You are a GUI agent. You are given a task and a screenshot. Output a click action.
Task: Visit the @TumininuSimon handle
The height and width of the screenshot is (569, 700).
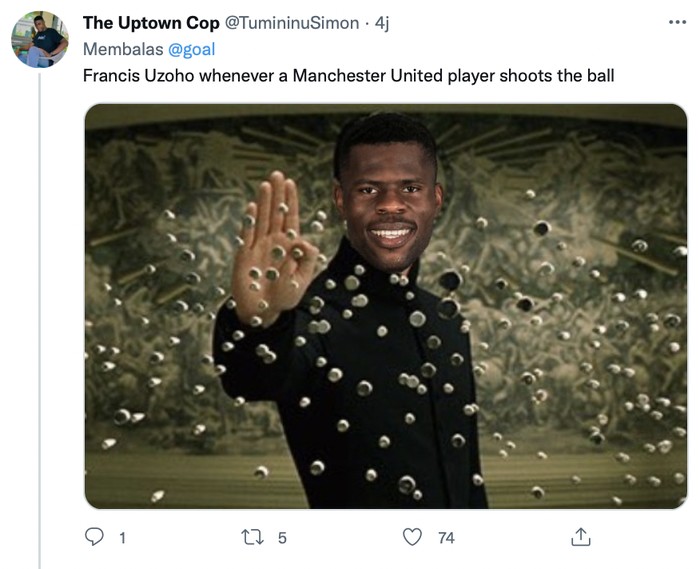304,24
